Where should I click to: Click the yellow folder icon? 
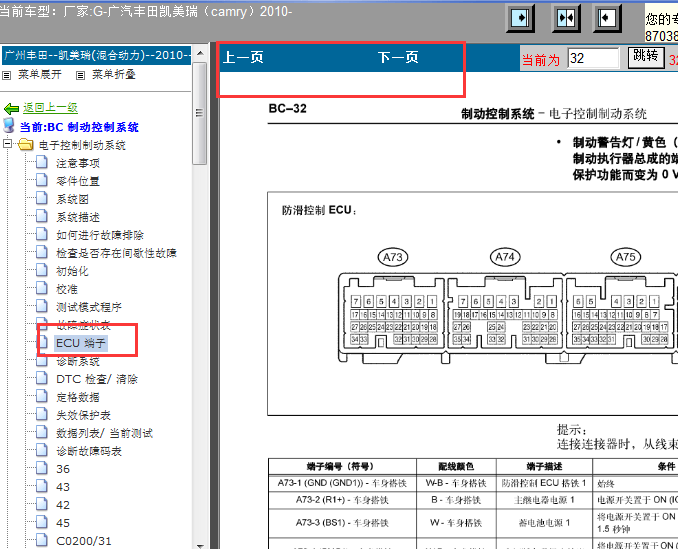pos(26,144)
